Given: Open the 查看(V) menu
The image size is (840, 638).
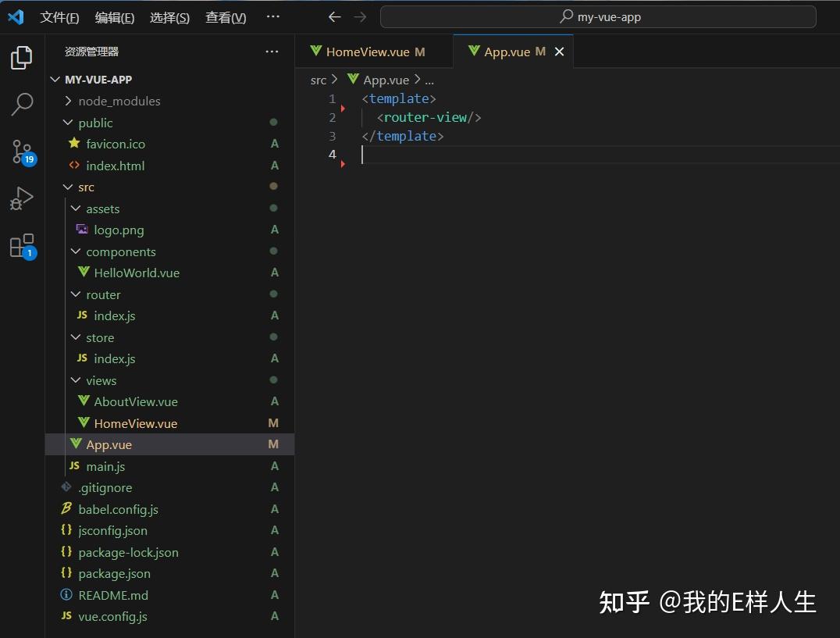Looking at the screenshot, I should coord(226,17).
